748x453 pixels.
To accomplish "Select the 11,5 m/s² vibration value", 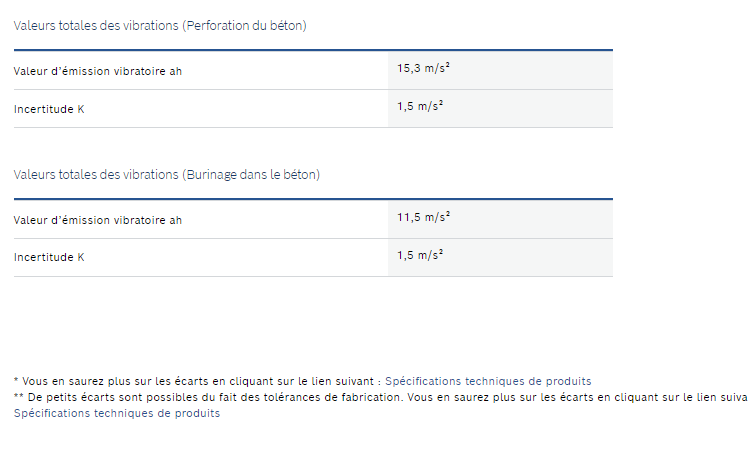I will [x=424, y=217].
